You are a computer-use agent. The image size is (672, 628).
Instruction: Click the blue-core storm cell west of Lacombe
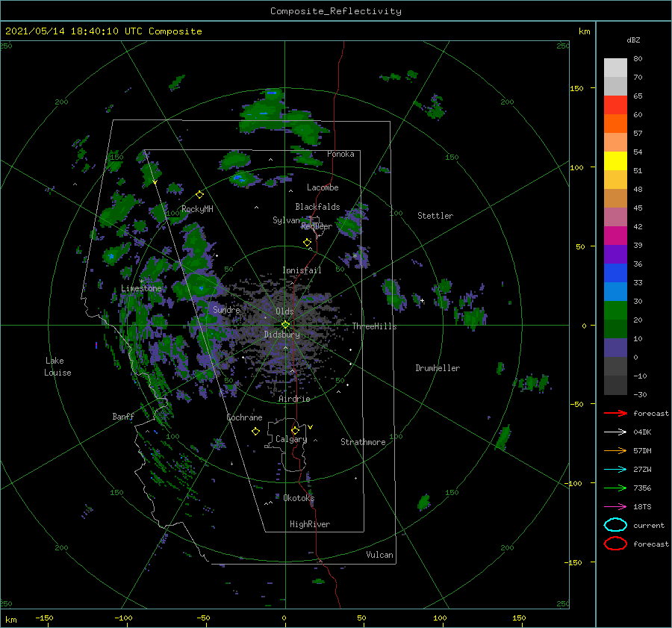tap(243, 178)
